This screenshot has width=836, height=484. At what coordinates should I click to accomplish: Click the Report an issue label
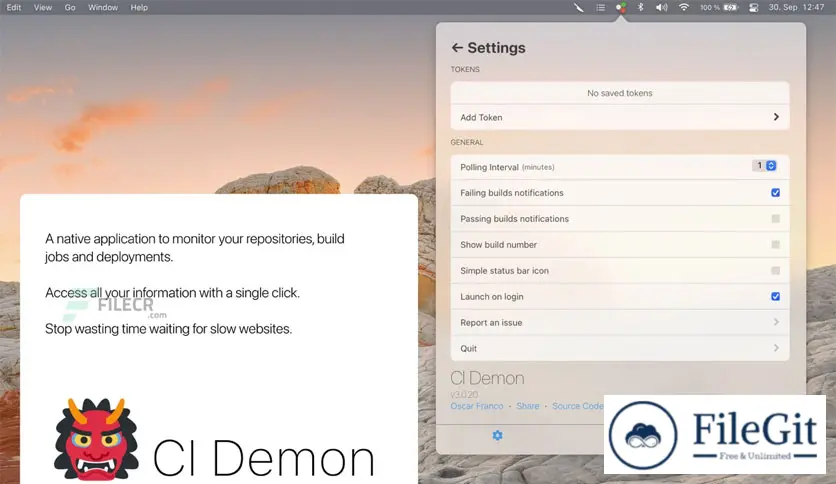pyautogui.click(x=491, y=322)
